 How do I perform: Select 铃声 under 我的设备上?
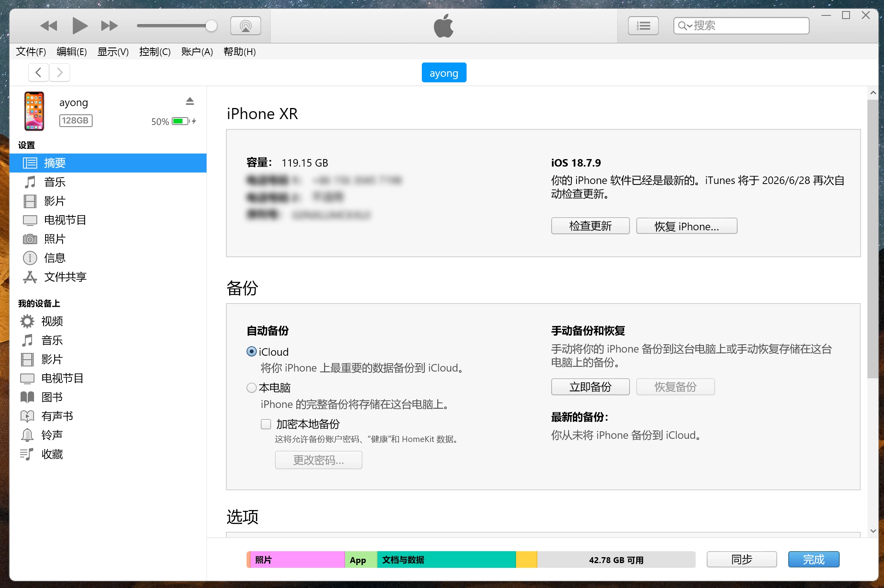[x=108, y=435]
